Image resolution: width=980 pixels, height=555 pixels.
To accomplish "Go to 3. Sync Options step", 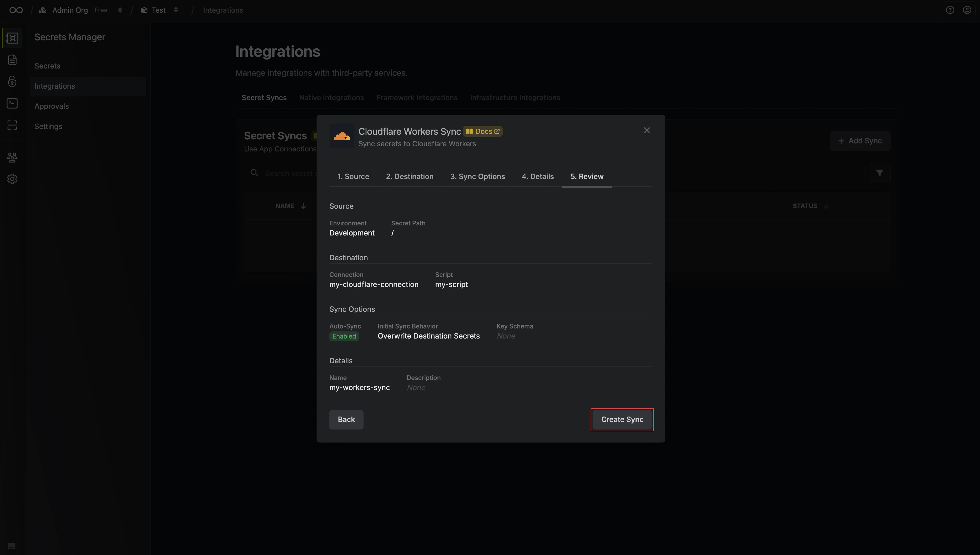I will (477, 176).
